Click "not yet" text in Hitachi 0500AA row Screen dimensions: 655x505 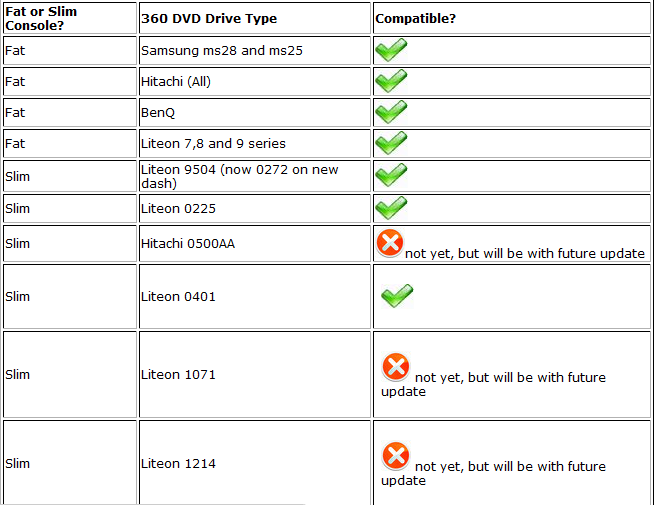[x=426, y=254]
